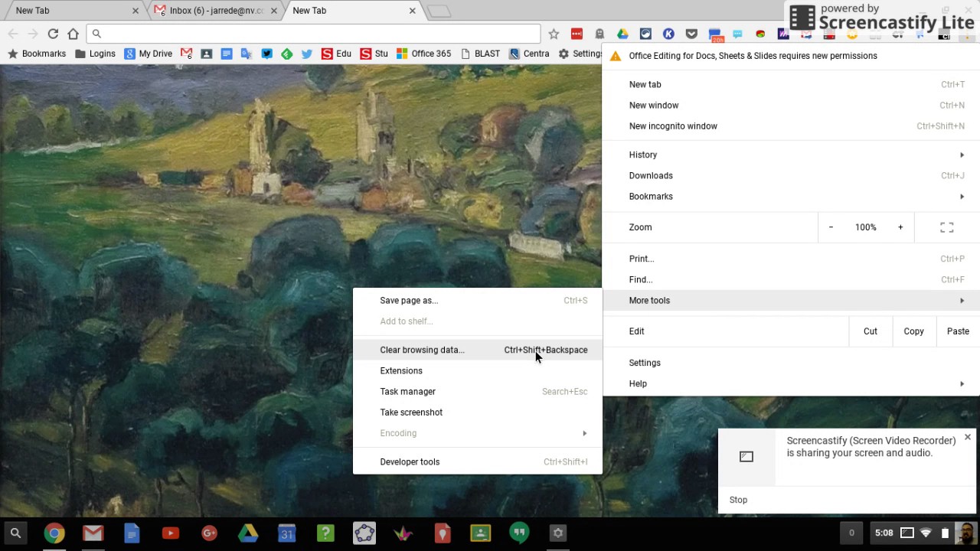980x551 pixels.
Task: Expand the Help submenu
Action: click(791, 384)
